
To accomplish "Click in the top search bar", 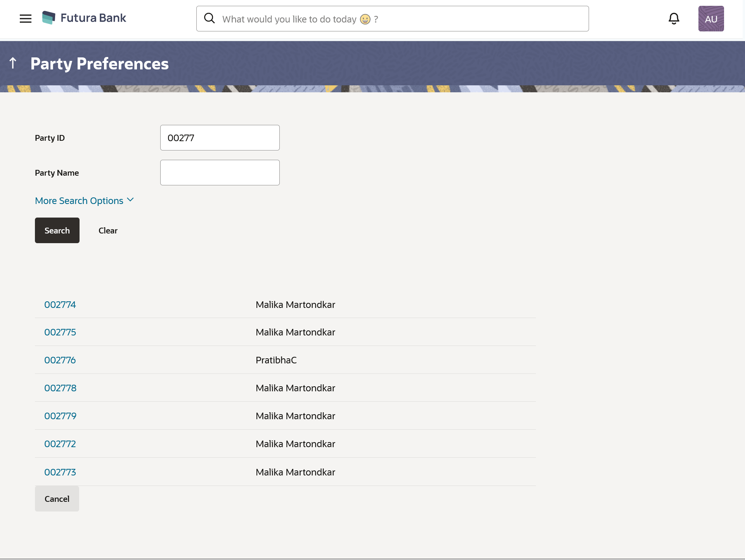I will (x=400, y=19).
